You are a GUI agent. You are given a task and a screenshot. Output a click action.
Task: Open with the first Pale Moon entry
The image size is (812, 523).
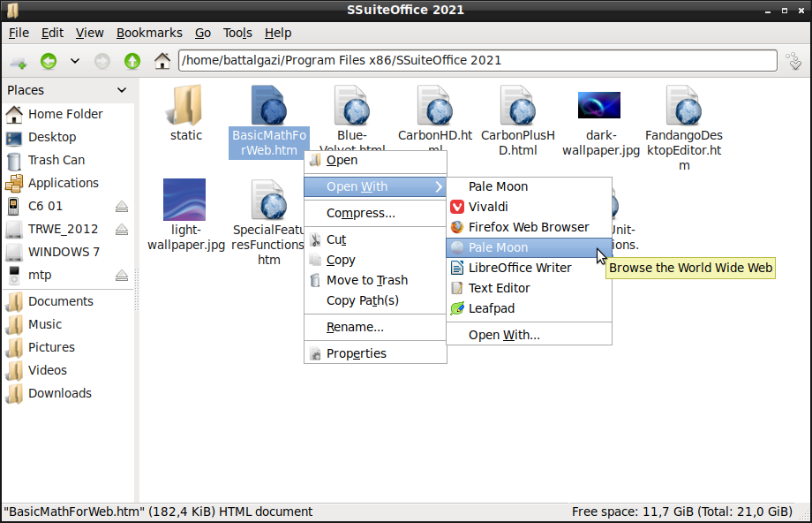click(x=529, y=187)
